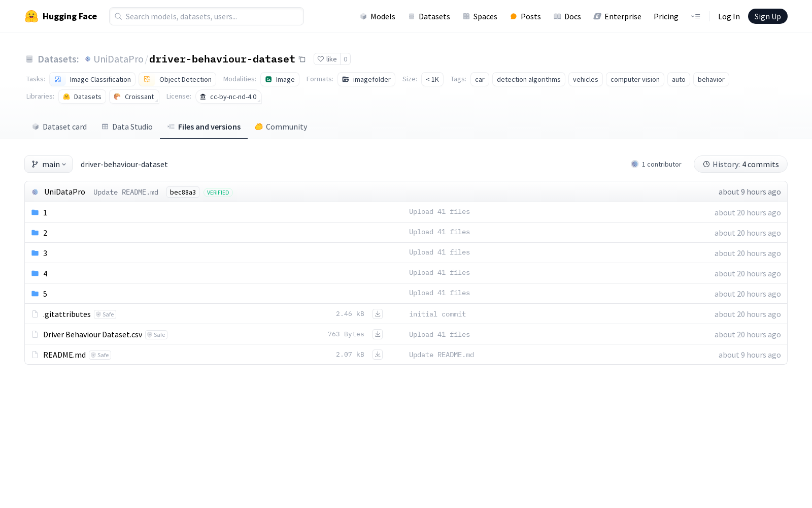
Task: Open the more navigation menu icon
Action: pyautogui.click(x=695, y=16)
